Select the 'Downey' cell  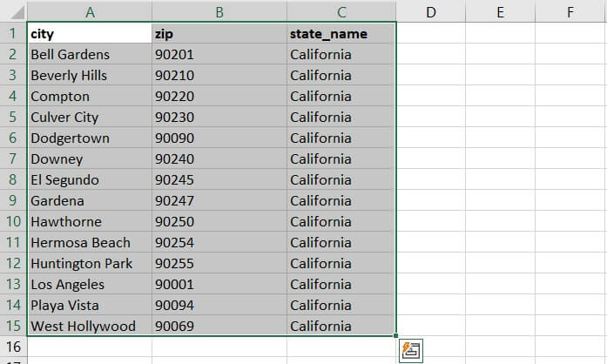90,158
